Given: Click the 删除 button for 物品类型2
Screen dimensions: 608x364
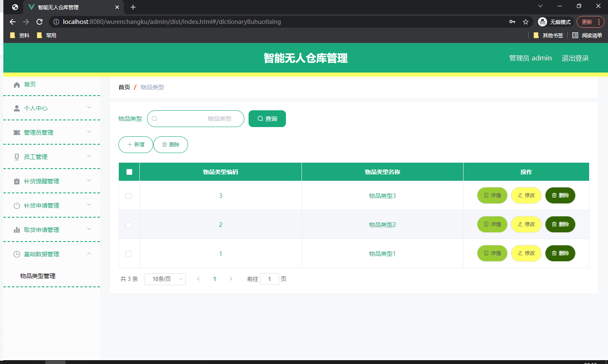Looking at the screenshot, I should [x=560, y=224].
